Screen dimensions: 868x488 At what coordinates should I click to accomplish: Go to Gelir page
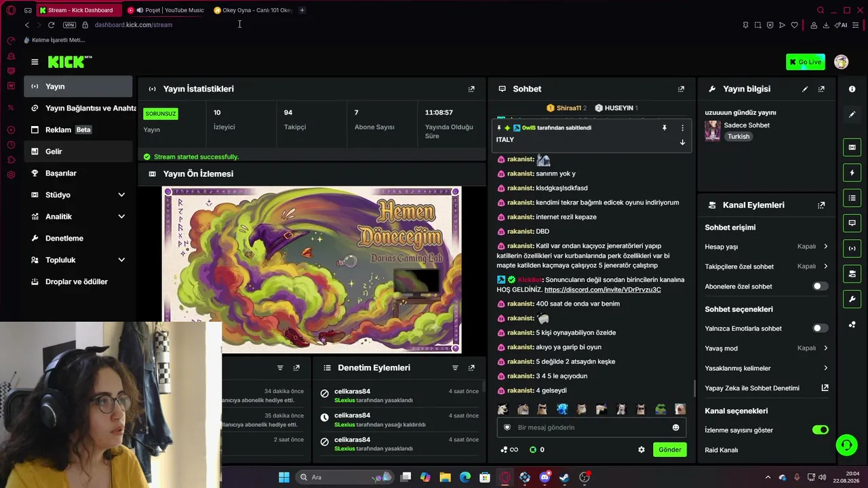click(x=79, y=151)
